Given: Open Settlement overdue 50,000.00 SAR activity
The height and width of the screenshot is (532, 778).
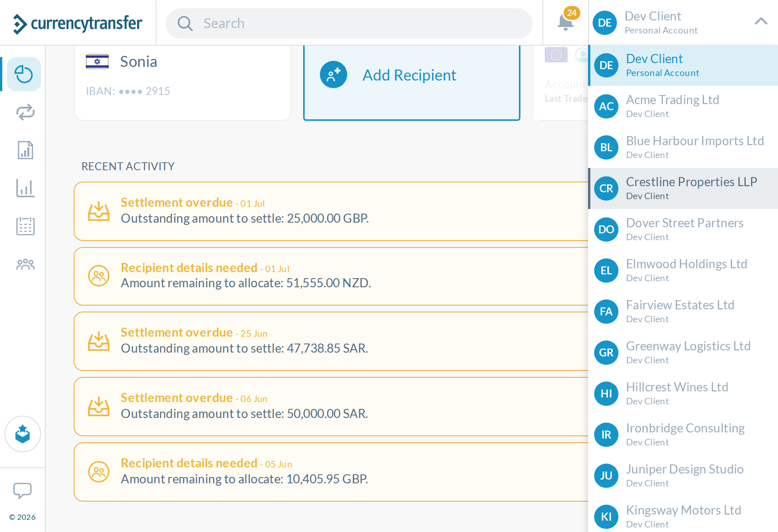Looking at the screenshot, I should click(x=331, y=407).
